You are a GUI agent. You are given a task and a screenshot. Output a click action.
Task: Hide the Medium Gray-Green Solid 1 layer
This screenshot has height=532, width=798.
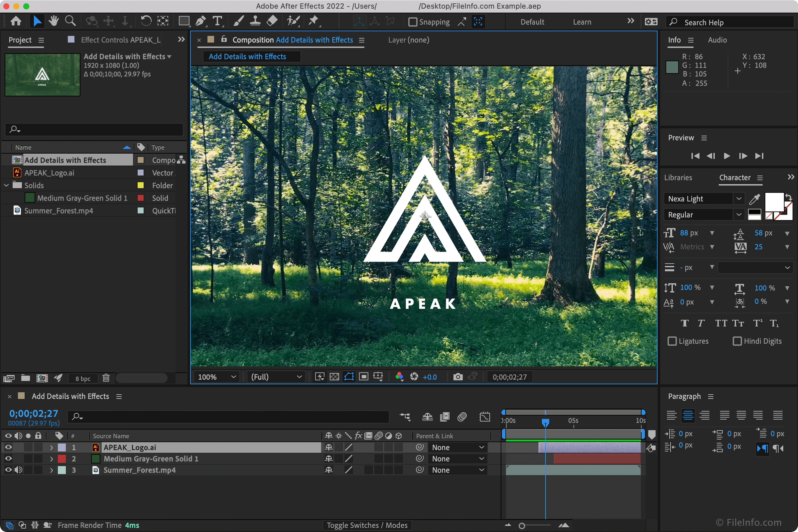pyautogui.click(x=9, y=459)
